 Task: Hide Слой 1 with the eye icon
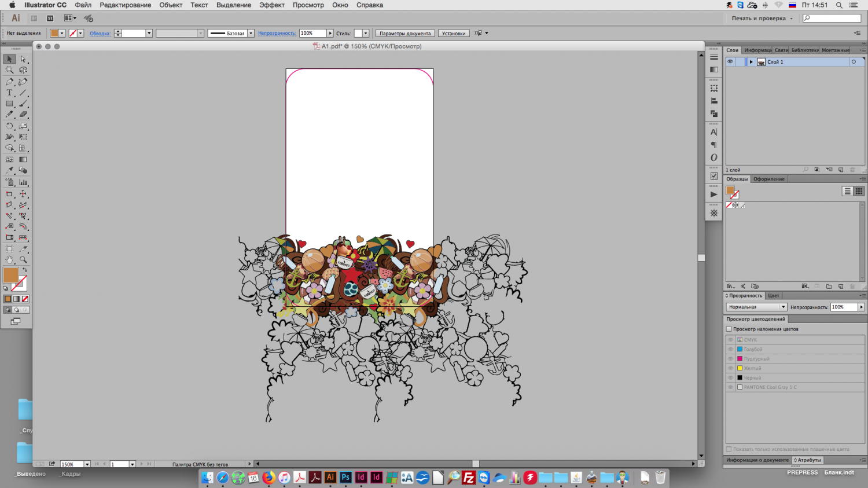click(730, 62)
